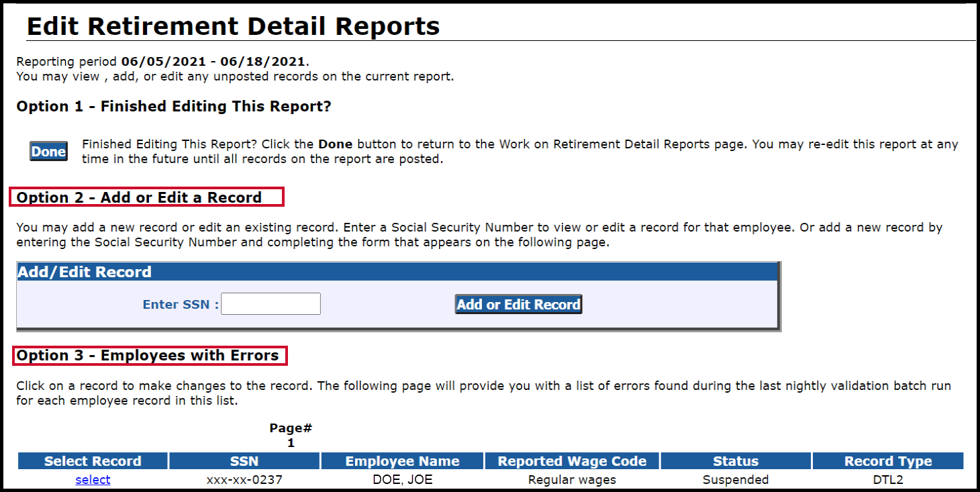Click the Record Type column header
The image size is (980, 492).
pos(887,461)
